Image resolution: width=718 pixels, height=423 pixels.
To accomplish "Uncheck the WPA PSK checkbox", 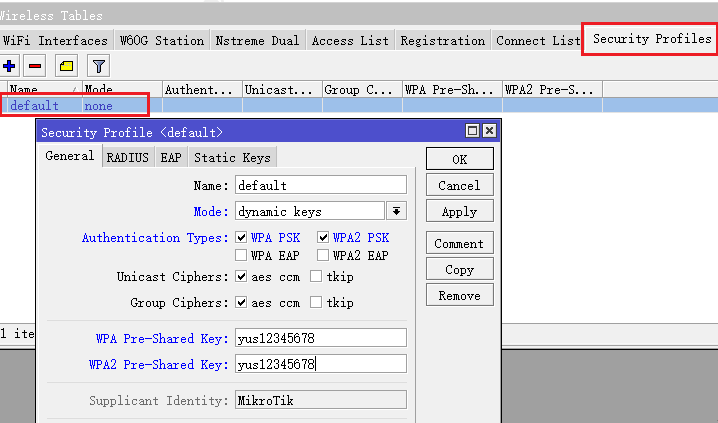I will (241, 238).
